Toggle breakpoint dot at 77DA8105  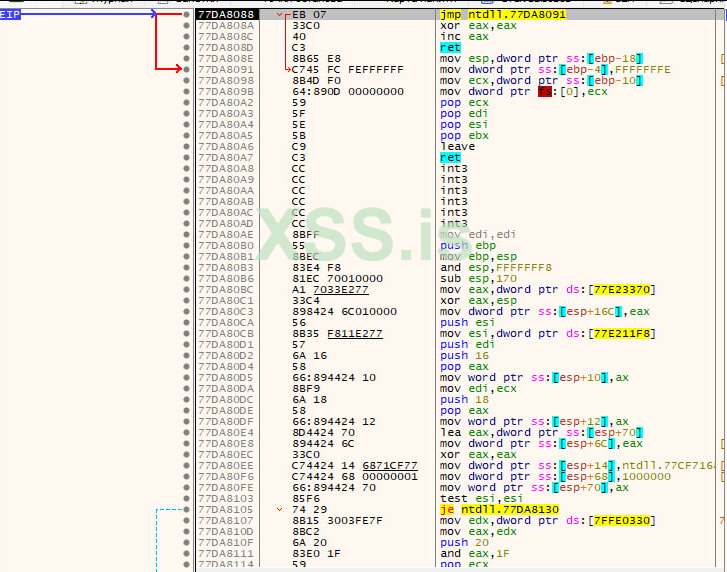click(x=186, y=509)
